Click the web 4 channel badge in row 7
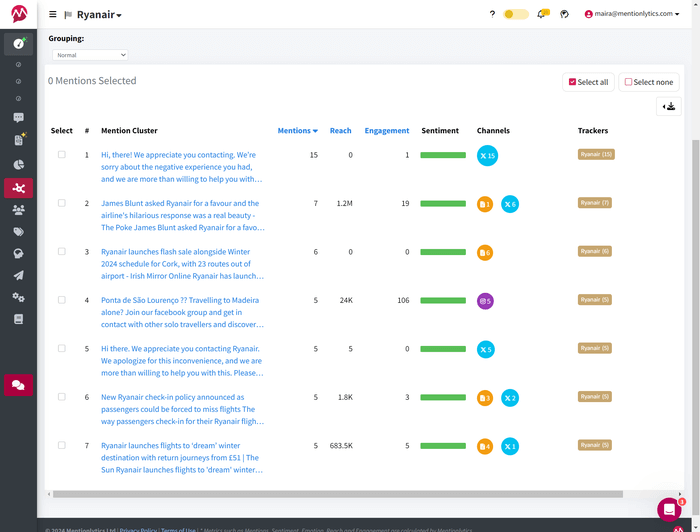The width and height of the screenshot is (700, 532). click(485, 446)
